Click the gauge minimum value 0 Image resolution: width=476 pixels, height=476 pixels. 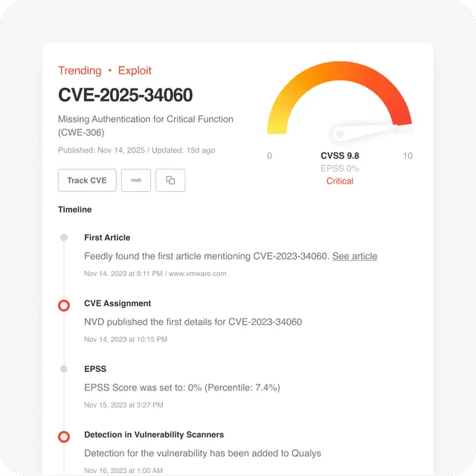tap(269, 155)
